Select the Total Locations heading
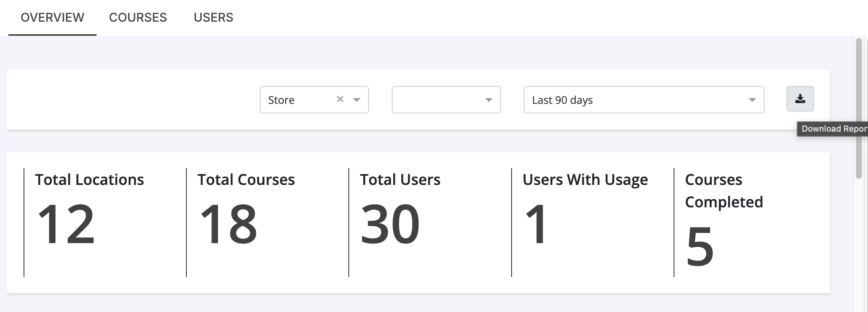The height and width of the screenshot is (312, 868). coord(89,180)
